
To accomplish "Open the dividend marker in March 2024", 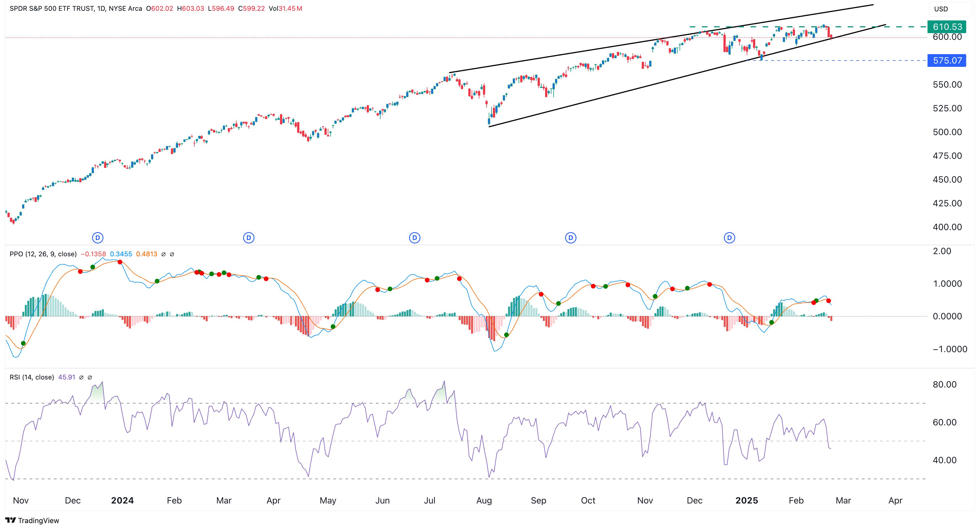I will click(x=249, y=238).
